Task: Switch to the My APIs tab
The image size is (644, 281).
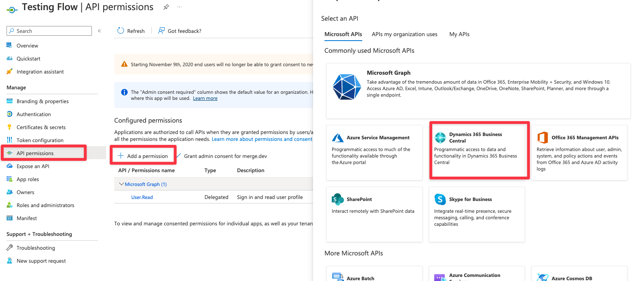Action: point(459,35)
